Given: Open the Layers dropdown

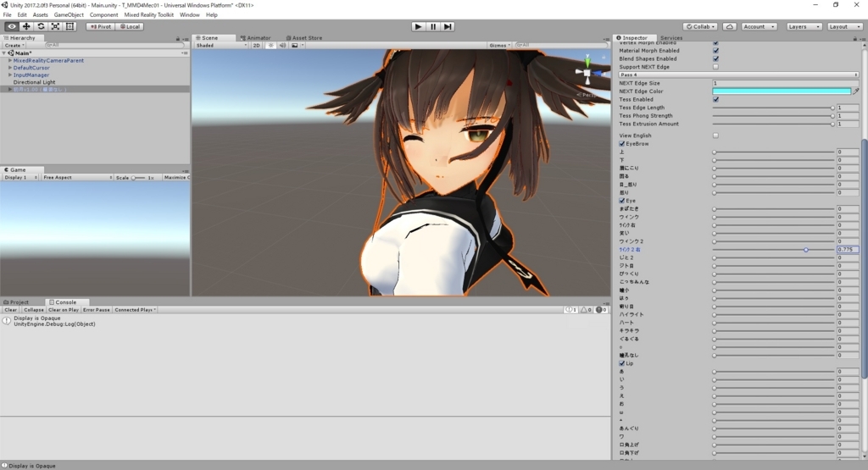Looking at the screenshot, I should 804,26.
